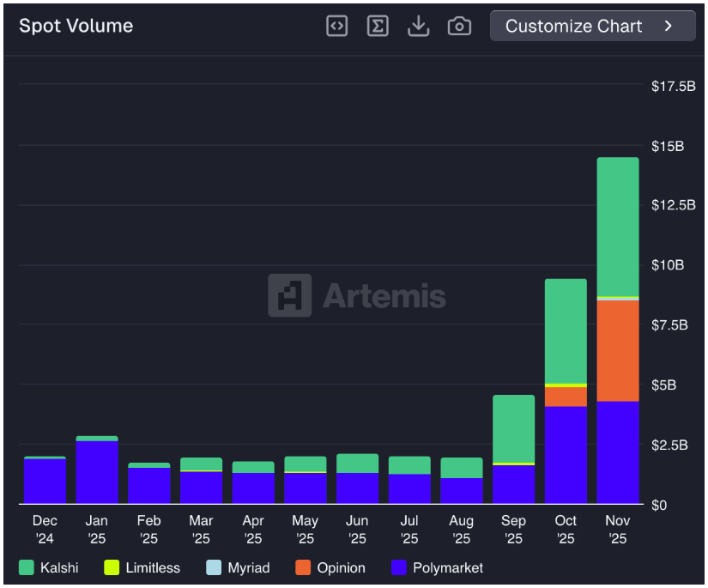Screen dimensions: 708x588
Task: Click the sigma cumulative sum icon
Action: 378,26
